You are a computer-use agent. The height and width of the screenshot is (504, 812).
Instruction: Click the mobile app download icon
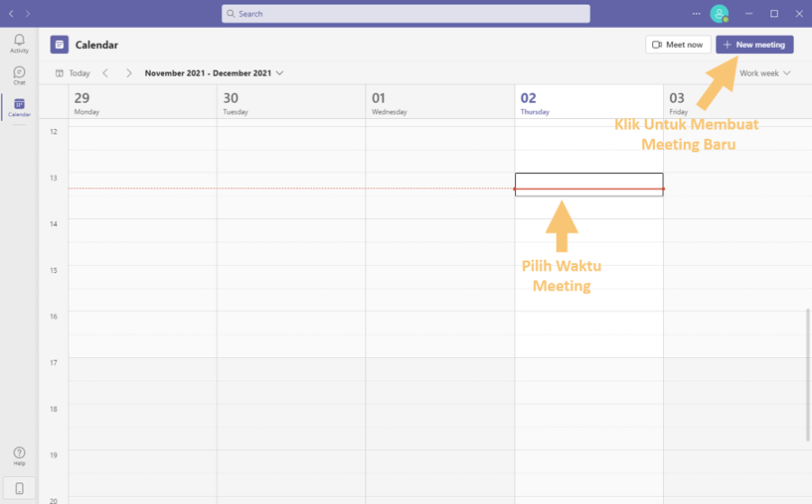click(19, 488)
